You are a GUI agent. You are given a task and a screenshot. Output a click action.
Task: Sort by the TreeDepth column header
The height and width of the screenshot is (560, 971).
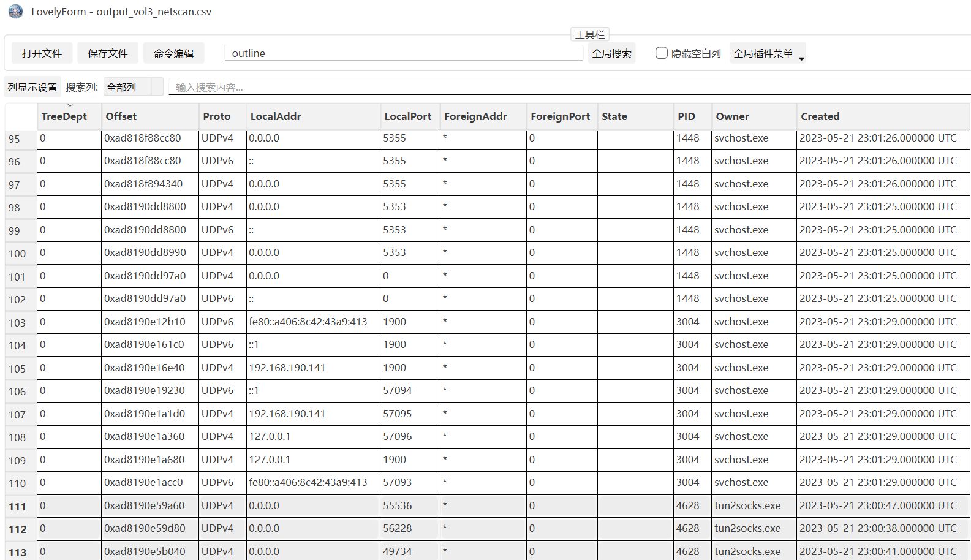(x=69, y=116)
